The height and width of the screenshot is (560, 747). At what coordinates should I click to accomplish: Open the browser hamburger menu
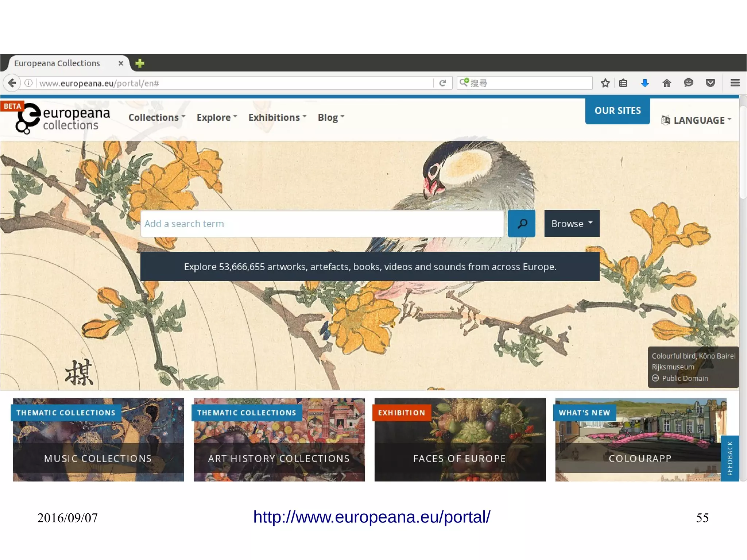(735, 83)
